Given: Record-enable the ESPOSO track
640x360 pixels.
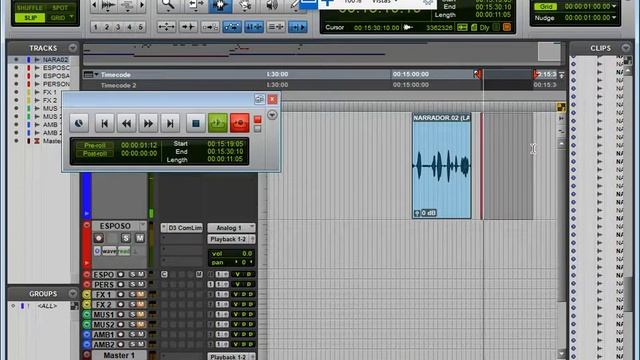Looking at the screenshot, I should coord(98,238).
